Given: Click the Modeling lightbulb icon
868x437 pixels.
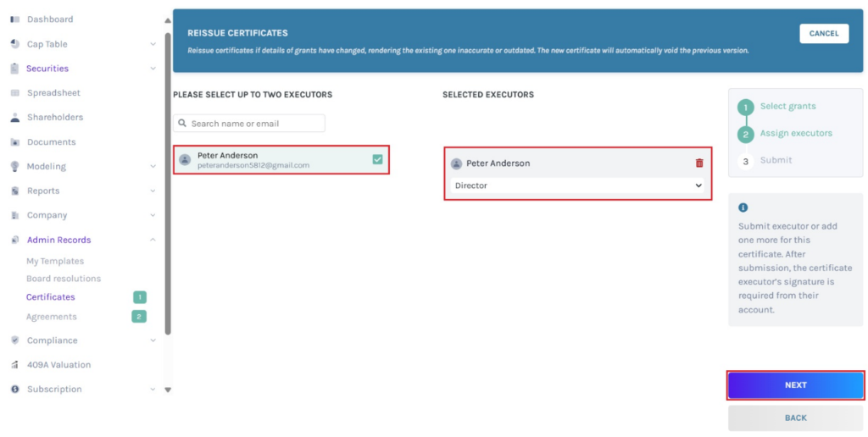Looking at the screenshot, I should pos(15,167).
